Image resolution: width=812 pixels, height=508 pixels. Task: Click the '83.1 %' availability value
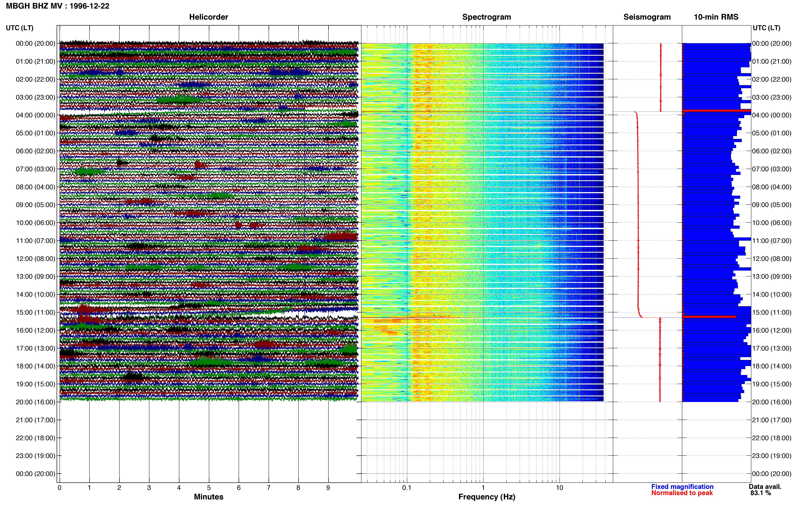click(761, 493)
